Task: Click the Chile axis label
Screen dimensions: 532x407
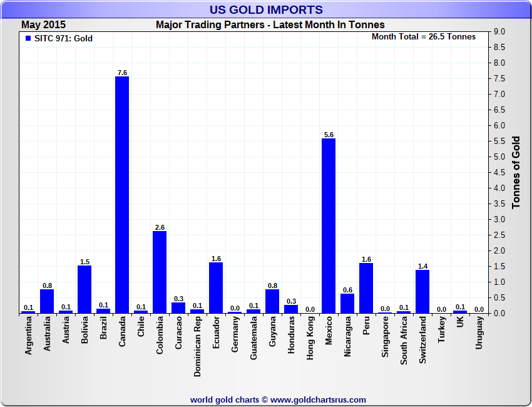Action: point(141,327)
